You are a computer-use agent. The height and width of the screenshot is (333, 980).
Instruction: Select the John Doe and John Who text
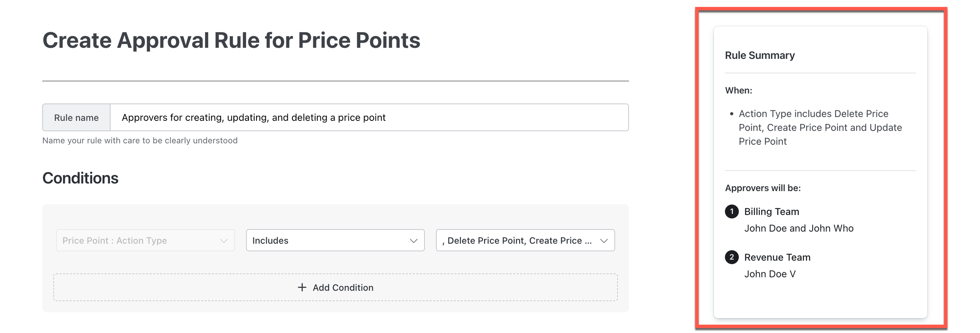(x=799, y=228)
